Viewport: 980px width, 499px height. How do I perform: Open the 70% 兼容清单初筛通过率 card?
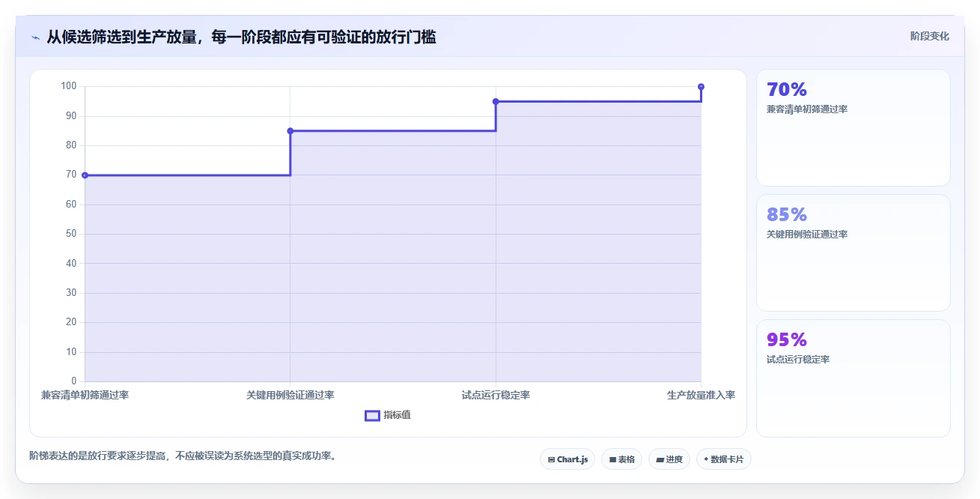tap(853, 127)
